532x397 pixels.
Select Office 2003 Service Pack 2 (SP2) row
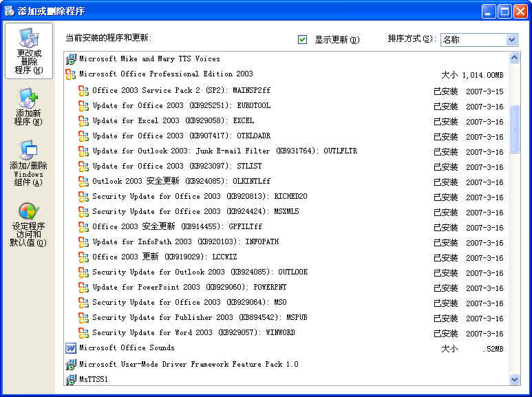(182, 90)
